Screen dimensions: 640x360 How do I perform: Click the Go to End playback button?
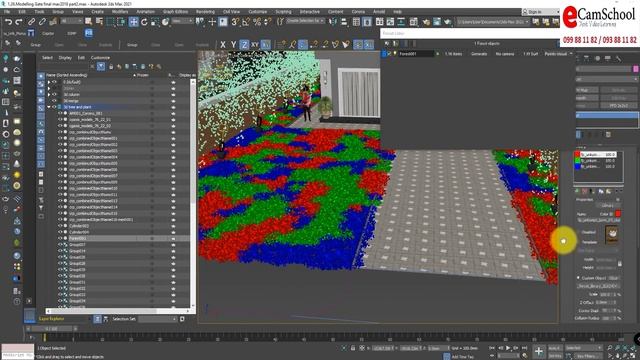click(524, 348)
